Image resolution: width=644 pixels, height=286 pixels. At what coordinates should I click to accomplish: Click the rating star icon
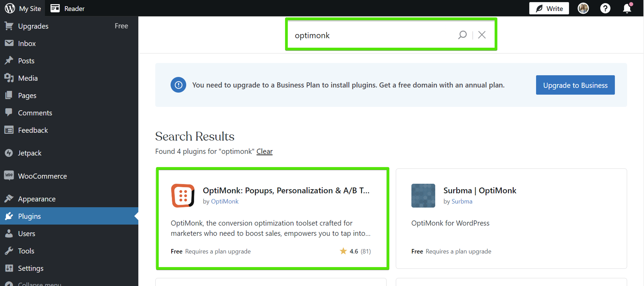tap(343, 251)
